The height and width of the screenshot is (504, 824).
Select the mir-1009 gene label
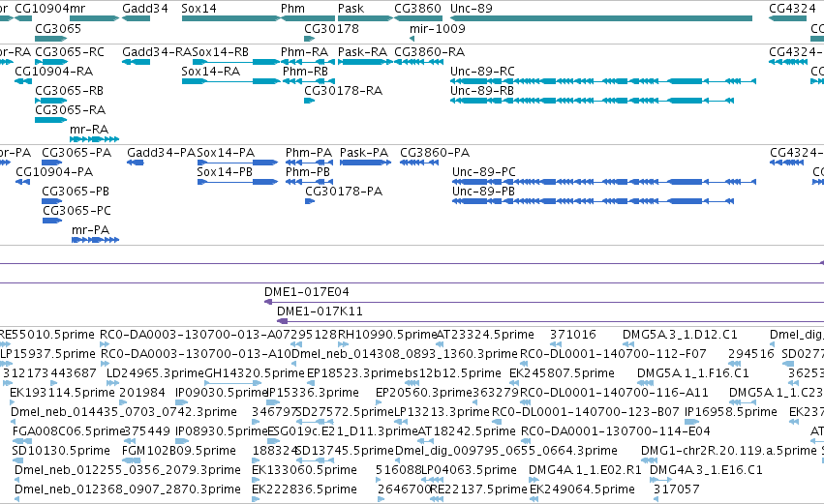click(x=438, y=28)
